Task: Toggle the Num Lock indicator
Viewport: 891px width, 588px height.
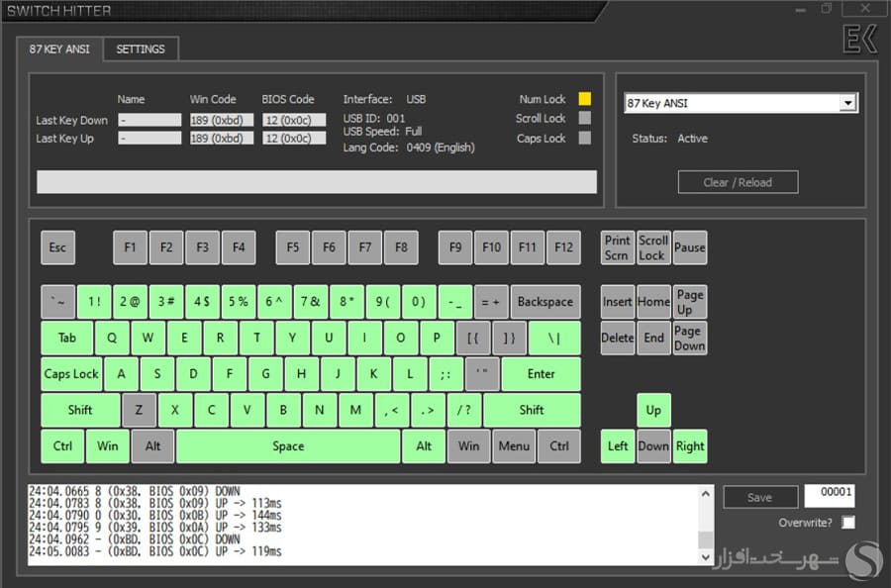Action: click(x=584, y=99)
